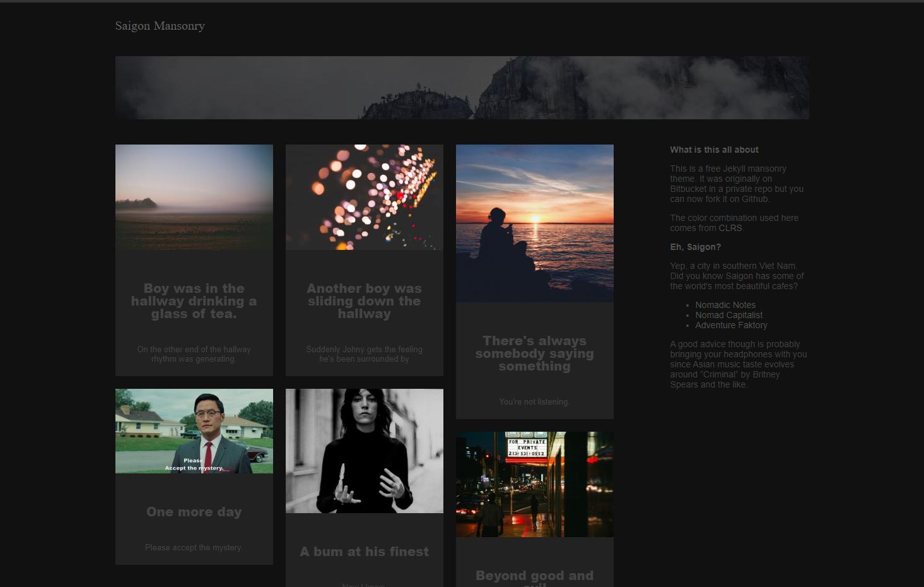Image resolution: width=924 pixels, height=587 pixels.
Task: Click the mountain mist banner image
Action: click(x=462, y=88)
